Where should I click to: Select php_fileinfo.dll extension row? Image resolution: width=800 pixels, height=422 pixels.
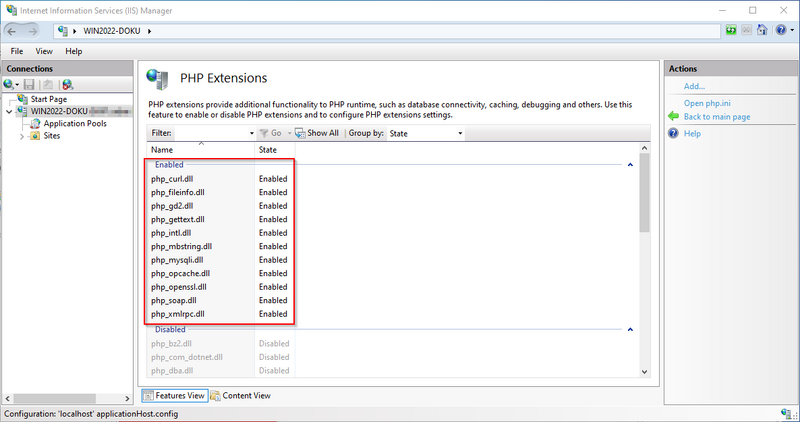(x=220, y=192)
